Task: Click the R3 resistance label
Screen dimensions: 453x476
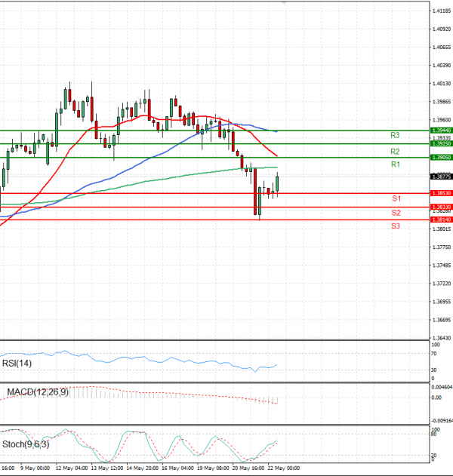Action: (x=395, y=135)
